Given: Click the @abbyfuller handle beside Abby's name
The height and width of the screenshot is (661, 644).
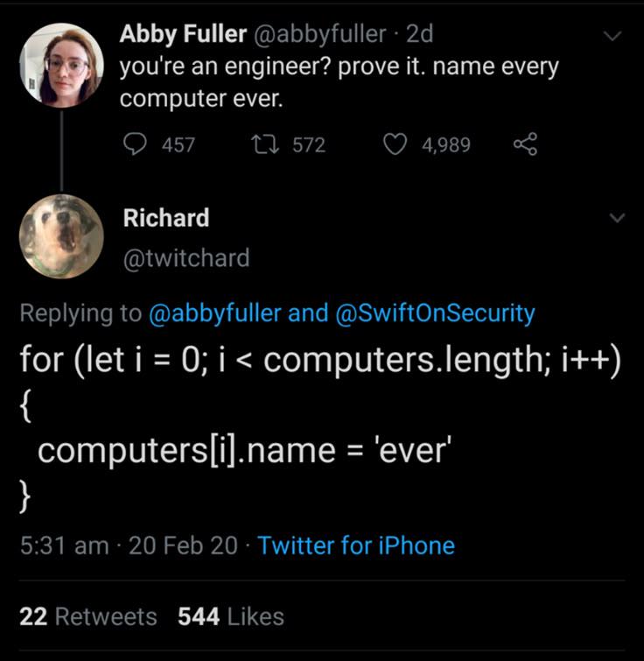Looking at the screenshot, I should tap(320, 34).
